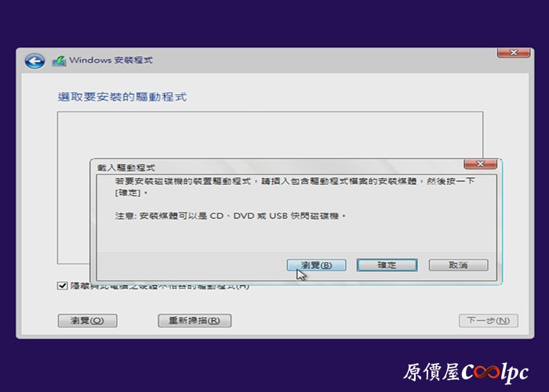
Task: Confirm with the 確定 button
Action: (x=387, y=265)
